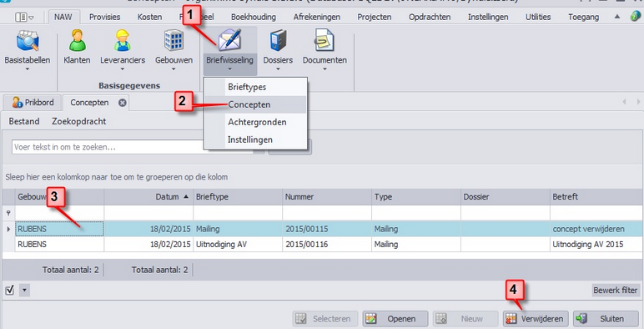Click the filter row pin icon
644x329 pixels.
pos(8,213)
